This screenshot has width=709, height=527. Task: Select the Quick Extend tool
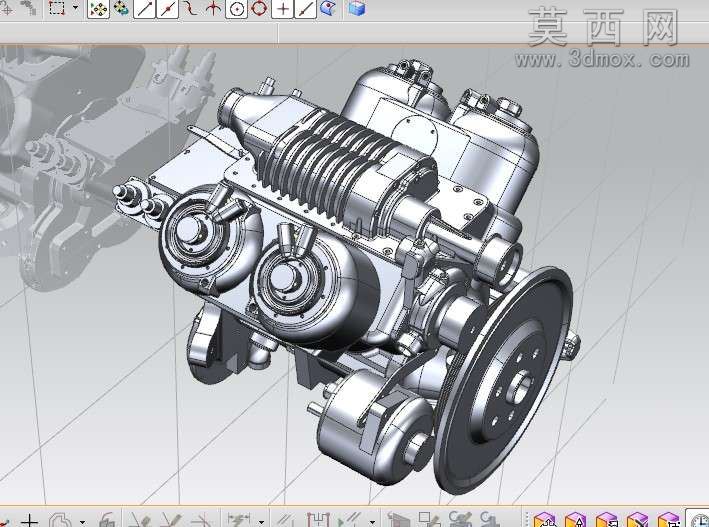pos(171,520)
